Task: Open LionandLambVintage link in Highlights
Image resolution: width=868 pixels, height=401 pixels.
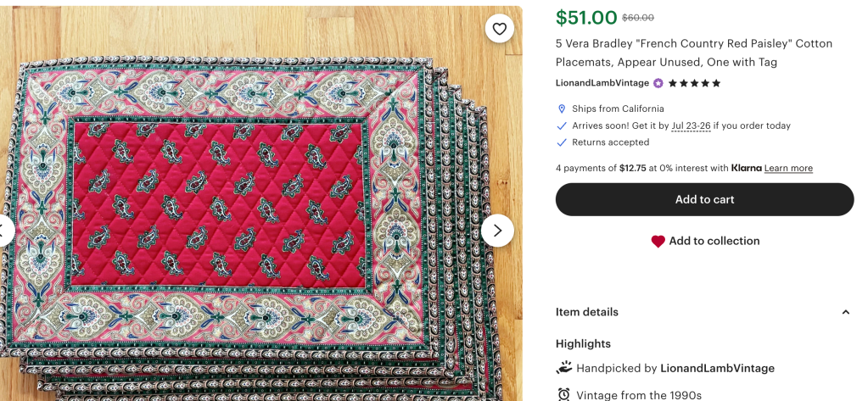Action: coord(717,368)
